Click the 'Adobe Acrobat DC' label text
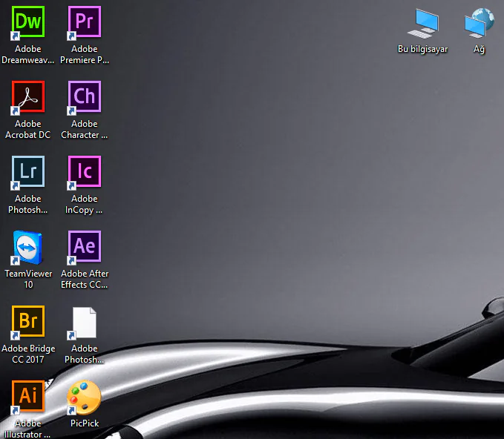The height and width of the screenshot is (439, 504). click(28, 130)
